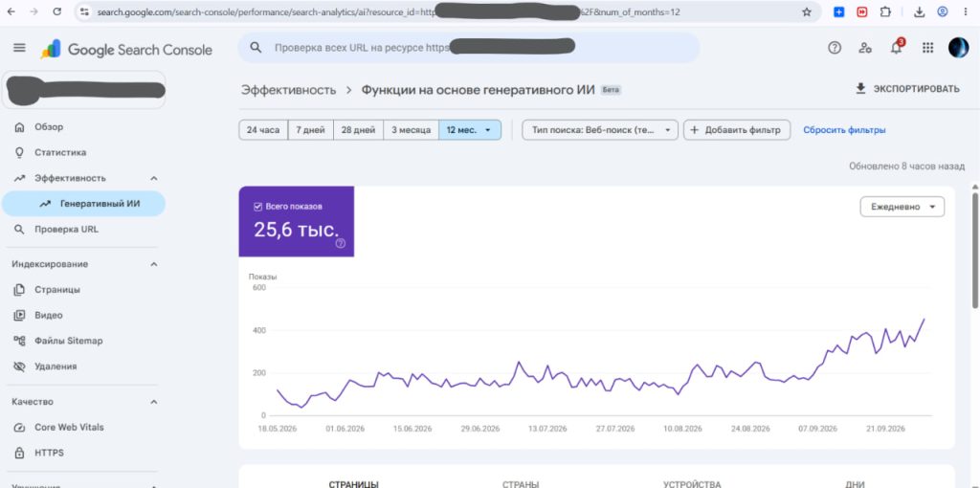
Task: Open Генеративный ИИ report
Action: tap(83, 204)
